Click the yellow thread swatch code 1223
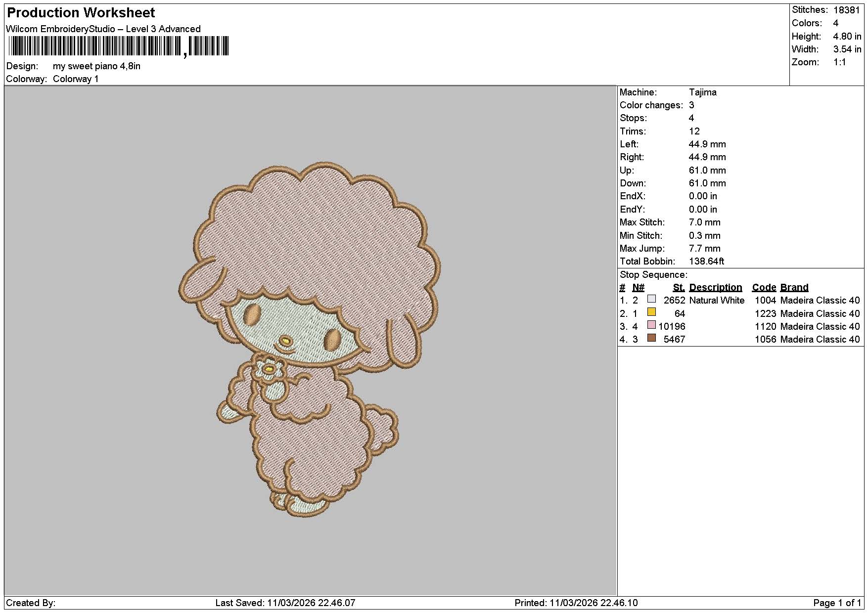The width and height of the screenshot is (868, 613). (652, 312)
